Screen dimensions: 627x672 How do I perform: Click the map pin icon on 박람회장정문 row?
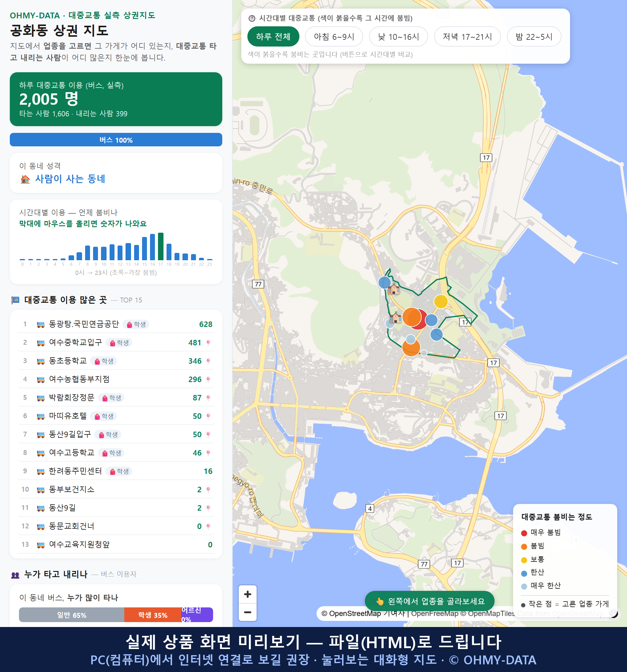click(208, 398)
